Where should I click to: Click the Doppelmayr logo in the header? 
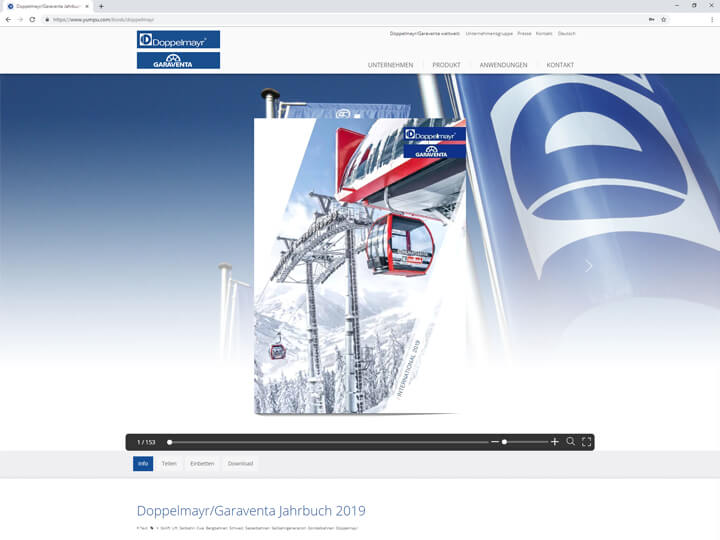point(178,40)
